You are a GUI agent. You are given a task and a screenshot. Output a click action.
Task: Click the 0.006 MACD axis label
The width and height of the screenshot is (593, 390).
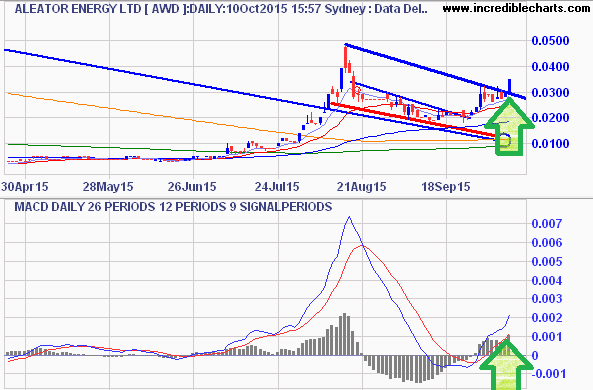[547, 242]
